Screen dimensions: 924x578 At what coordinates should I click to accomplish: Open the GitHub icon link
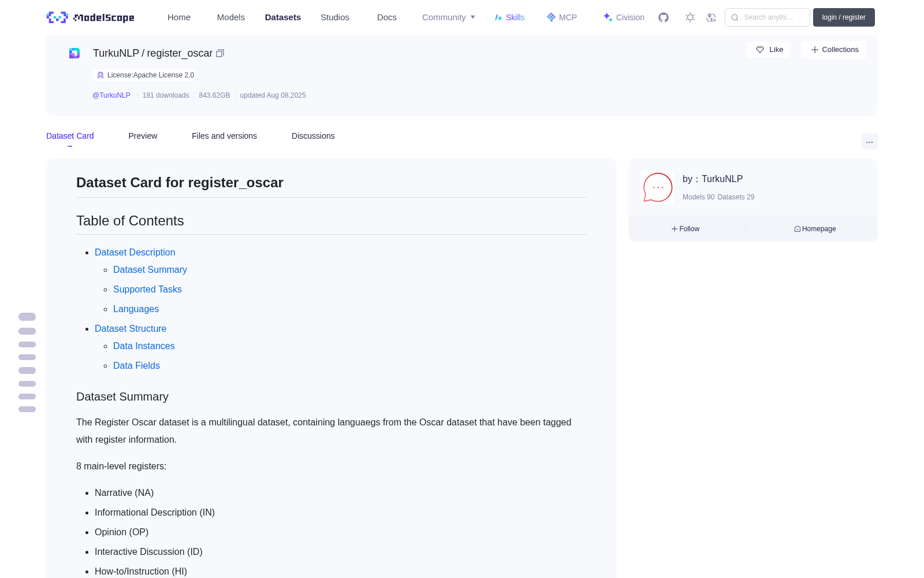pyautogui.click(x=664, y=17)
